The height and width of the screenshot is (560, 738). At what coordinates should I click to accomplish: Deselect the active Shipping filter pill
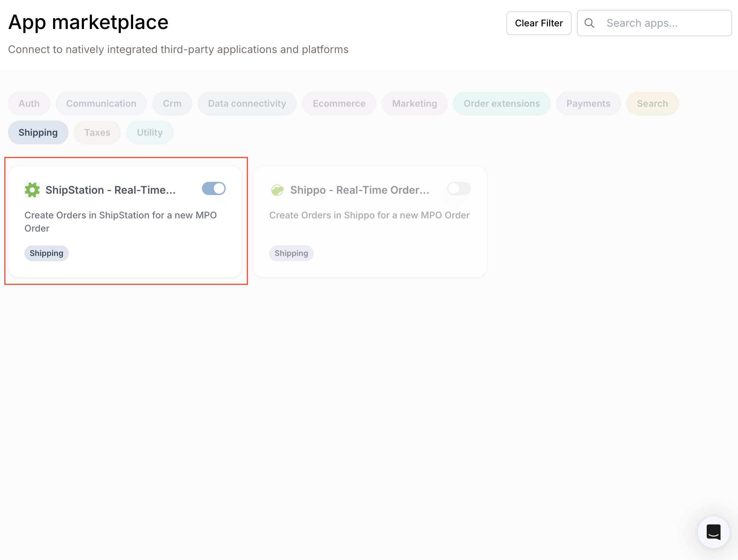tap(38, 132)
